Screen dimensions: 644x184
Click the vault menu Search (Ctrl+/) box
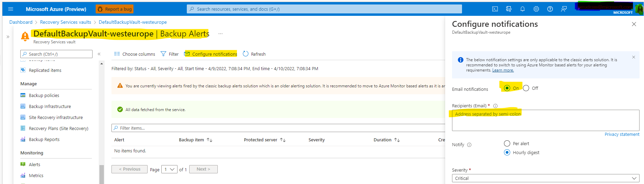(56, 54)
